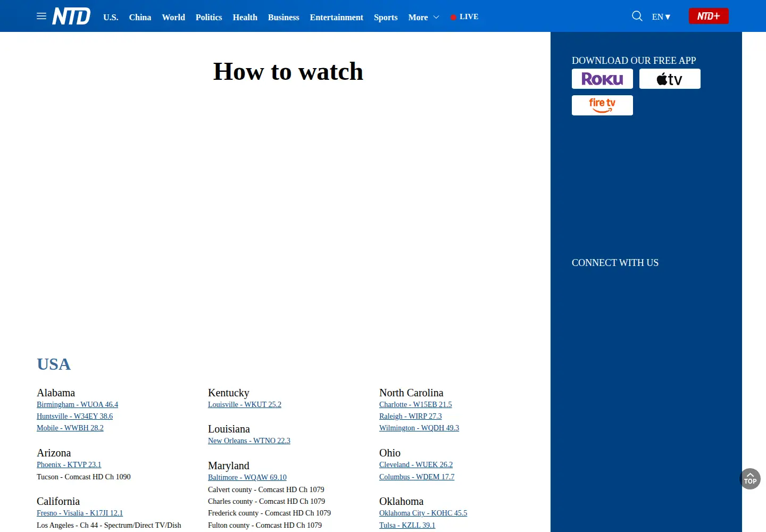Open the Politics section

click(x=209, y=18)
